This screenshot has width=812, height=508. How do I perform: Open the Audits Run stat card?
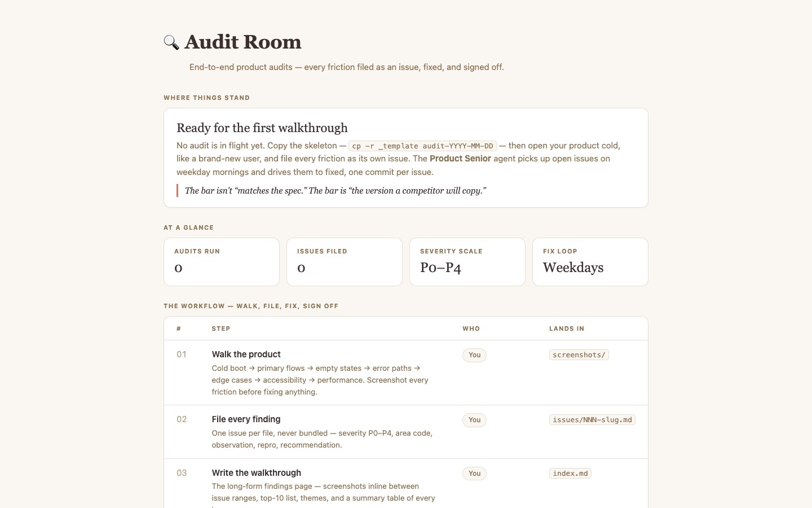click(x=222, y=262)
